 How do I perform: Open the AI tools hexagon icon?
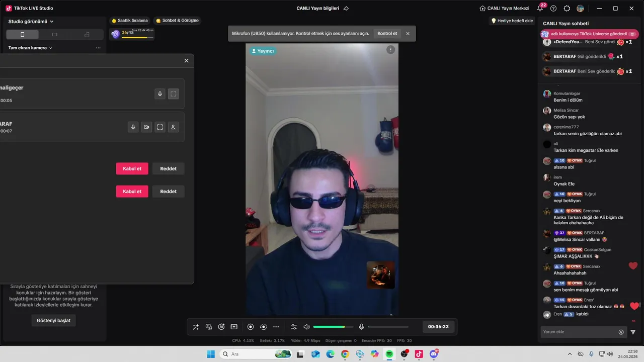pos(221,327)
